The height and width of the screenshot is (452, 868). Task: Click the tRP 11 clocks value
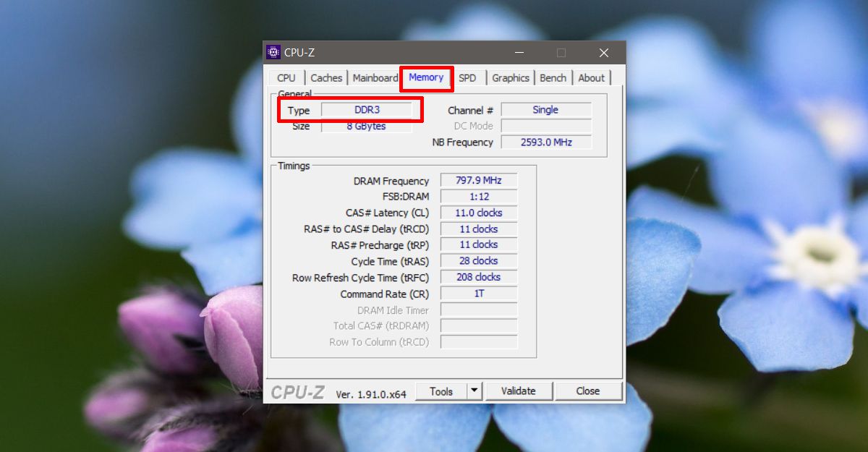479,244
